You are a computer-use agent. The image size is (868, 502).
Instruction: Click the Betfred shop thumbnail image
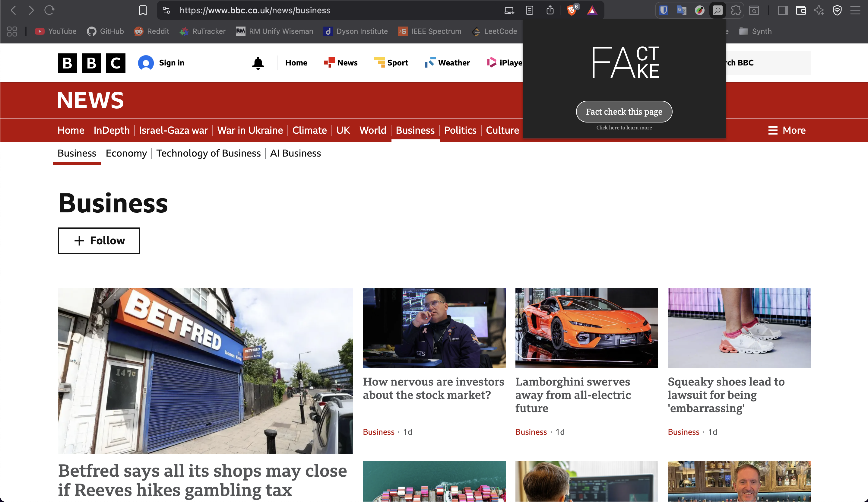coord(205,370)
